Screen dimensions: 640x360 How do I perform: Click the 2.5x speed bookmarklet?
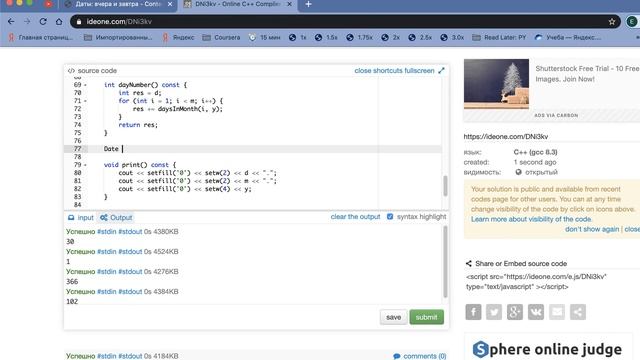420,38
